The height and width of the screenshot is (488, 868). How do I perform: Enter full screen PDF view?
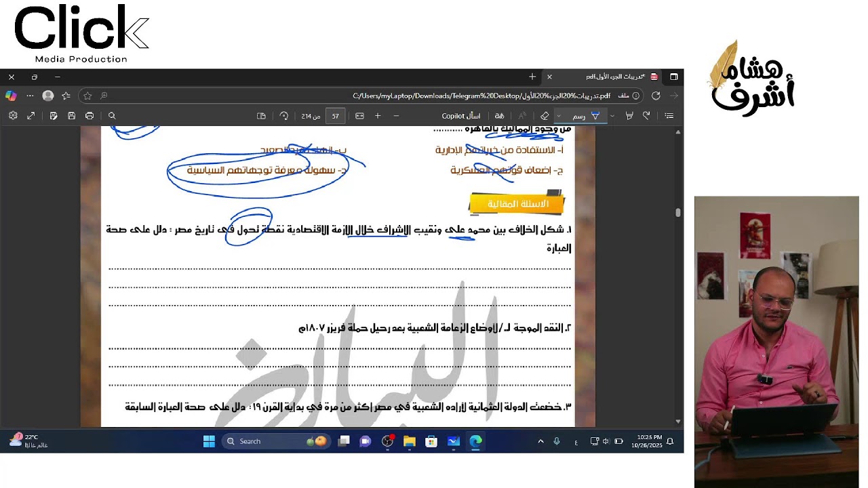(31, 116)
